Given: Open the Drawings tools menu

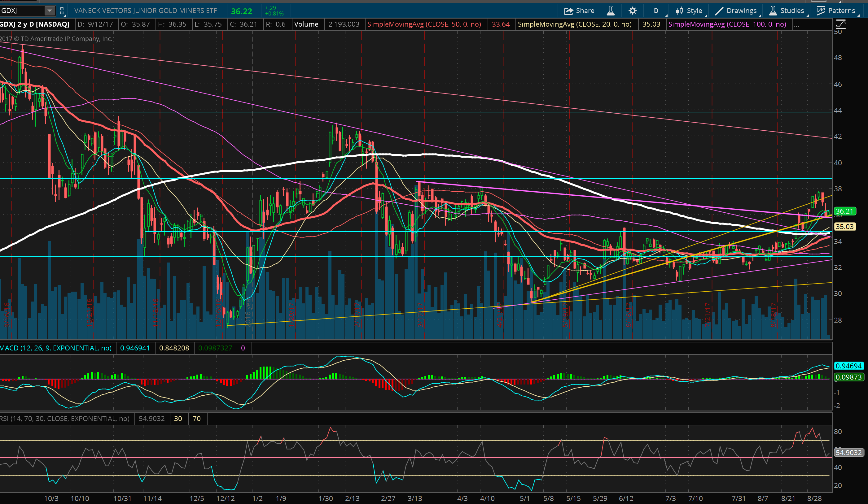Looking at the screenshot, I should [736, 11].
